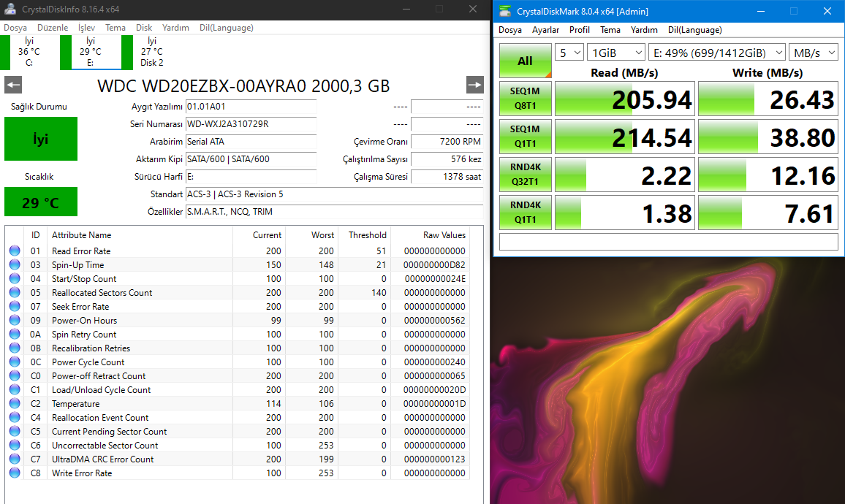Click status circle for Load/Unload Cycle Count

tap(15, 389)
